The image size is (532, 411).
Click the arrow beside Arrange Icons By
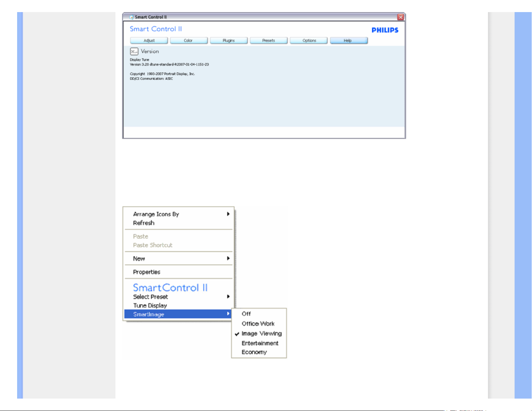(228, 214)
